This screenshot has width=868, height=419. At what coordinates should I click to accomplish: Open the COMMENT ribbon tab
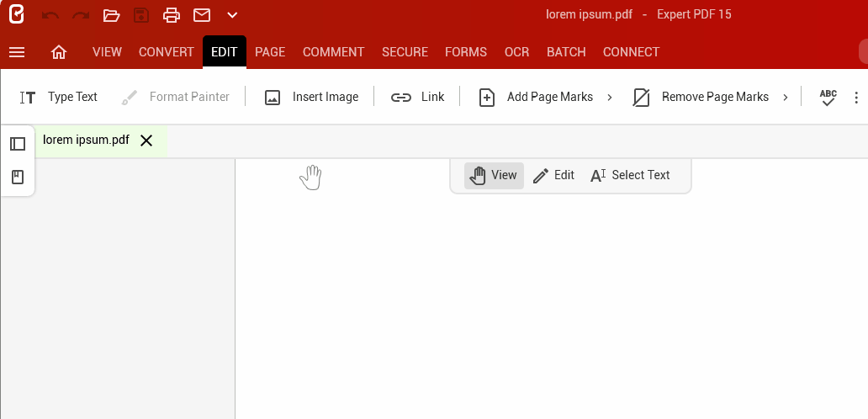pyautogui.click(x=333, y=52)
